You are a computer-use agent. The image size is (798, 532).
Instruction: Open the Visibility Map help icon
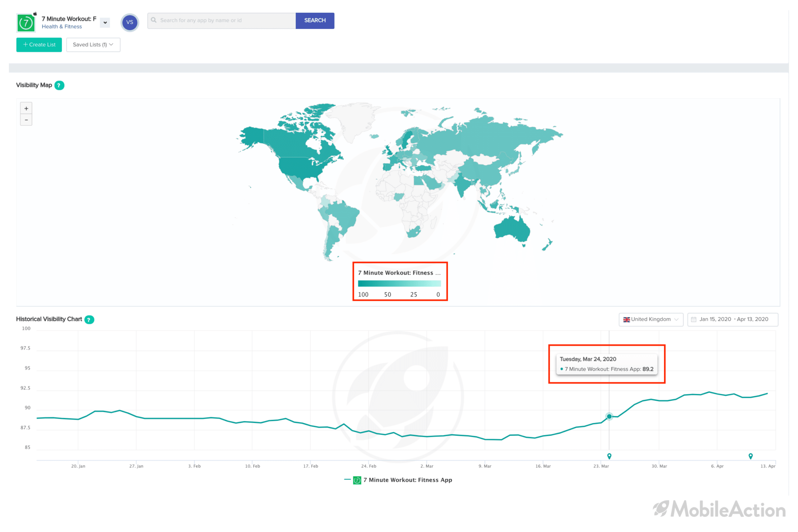[59, 85]
